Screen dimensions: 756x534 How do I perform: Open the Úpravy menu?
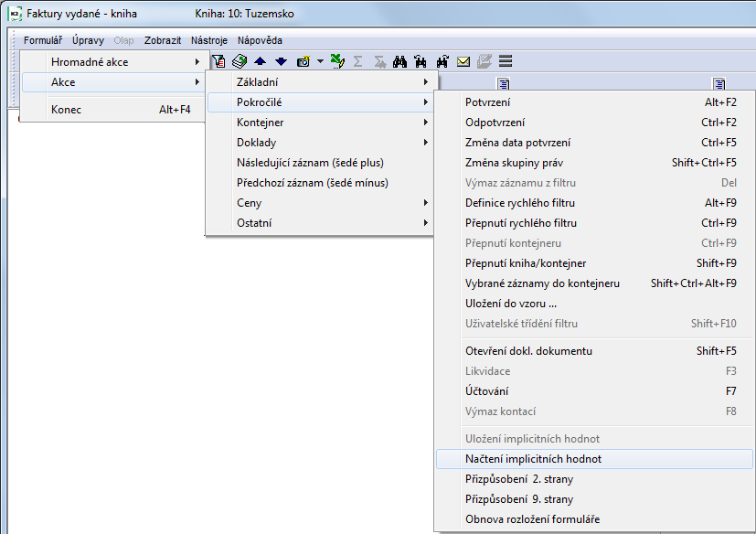point(89,40)
